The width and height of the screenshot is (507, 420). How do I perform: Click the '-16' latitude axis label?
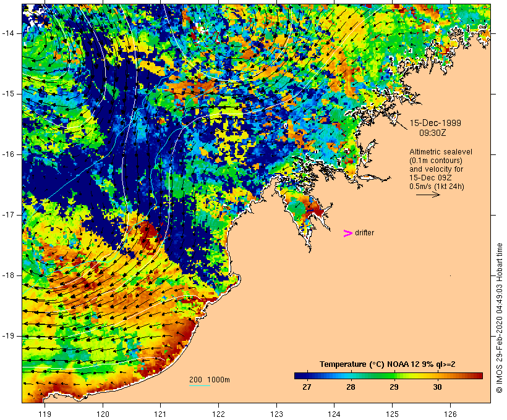click(x=7, y=154)
